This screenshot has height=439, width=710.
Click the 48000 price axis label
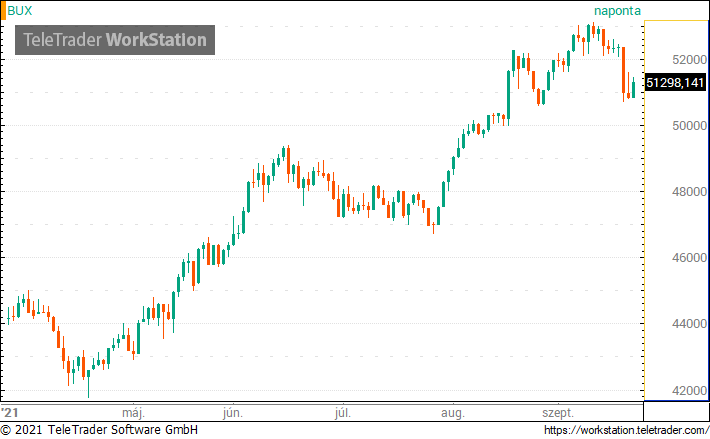click(689, 191)
